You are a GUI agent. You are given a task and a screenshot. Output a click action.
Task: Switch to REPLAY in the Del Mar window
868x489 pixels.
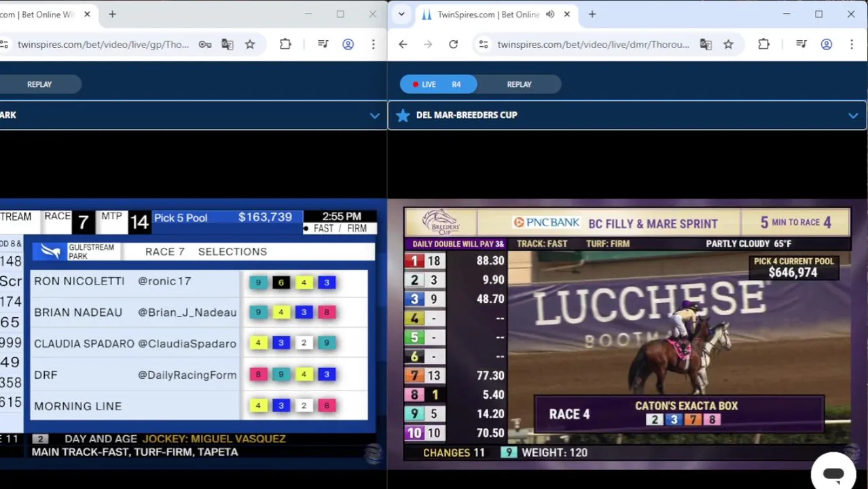(519, 84)
